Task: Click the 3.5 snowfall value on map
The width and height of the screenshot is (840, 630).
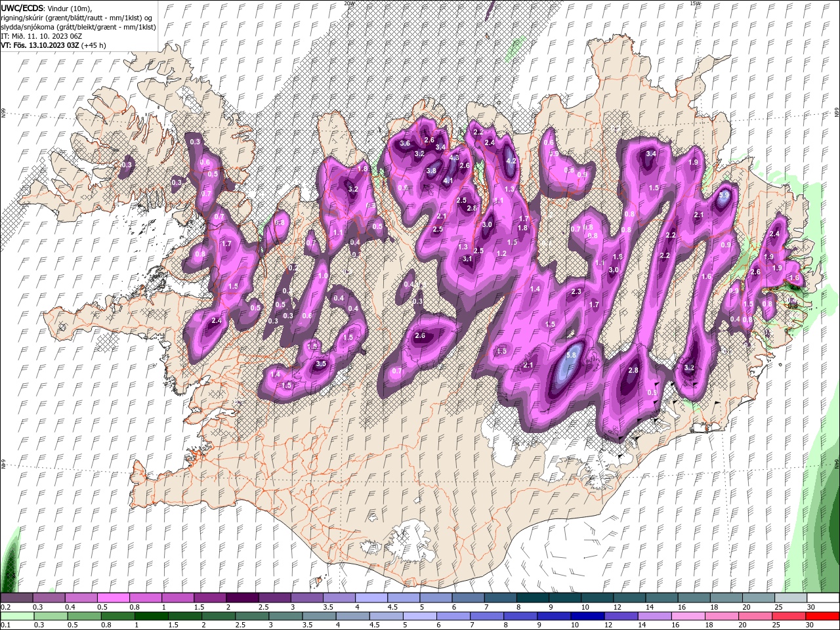Action: (x=321, y=364)
